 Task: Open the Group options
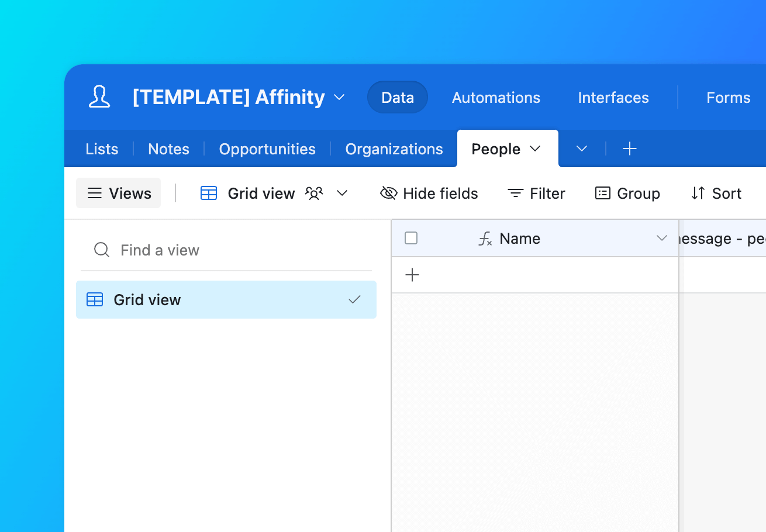click(x=627, y=194)
